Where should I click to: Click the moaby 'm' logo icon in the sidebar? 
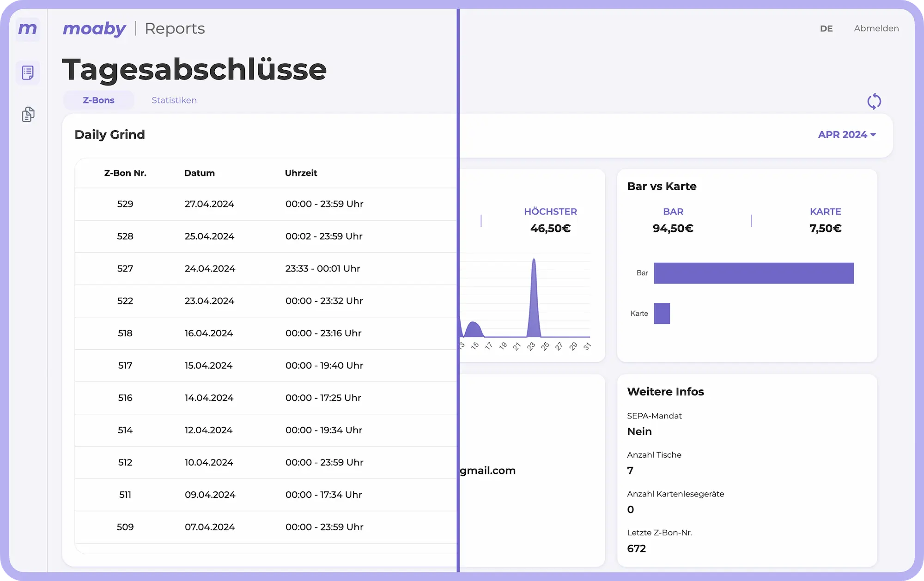point(28,29)
